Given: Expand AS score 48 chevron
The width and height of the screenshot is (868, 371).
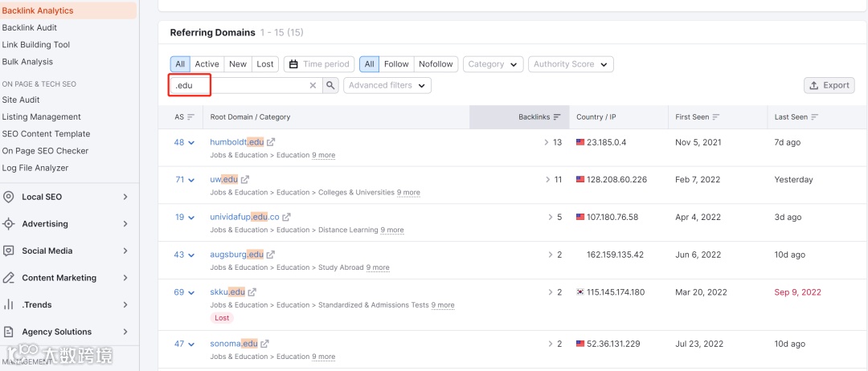Looking at the screenshot, I should [191, 143].
